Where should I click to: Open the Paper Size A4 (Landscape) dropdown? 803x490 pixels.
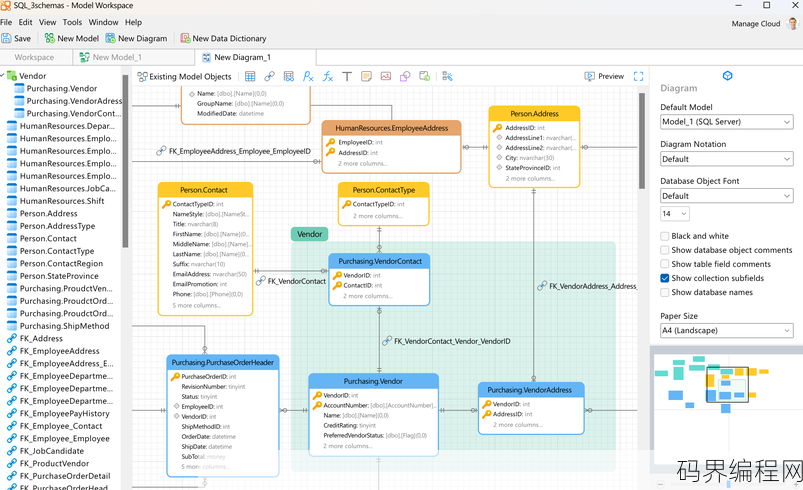click(x=727, y=331)
